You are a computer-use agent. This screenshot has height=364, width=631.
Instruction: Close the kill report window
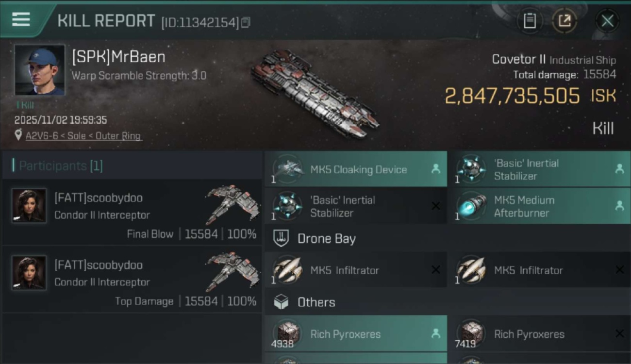pyautogui.click(x=607, y=21)
